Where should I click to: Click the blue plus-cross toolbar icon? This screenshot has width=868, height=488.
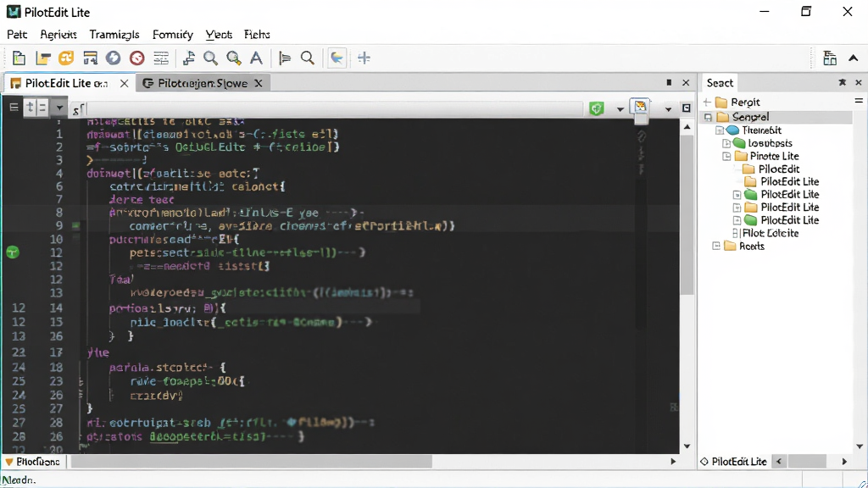tap(364, 58)
